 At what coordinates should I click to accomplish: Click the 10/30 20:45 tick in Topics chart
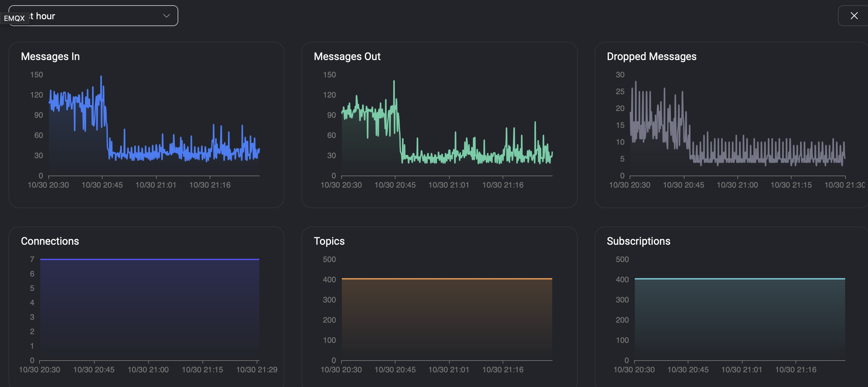tap(395, 369)
